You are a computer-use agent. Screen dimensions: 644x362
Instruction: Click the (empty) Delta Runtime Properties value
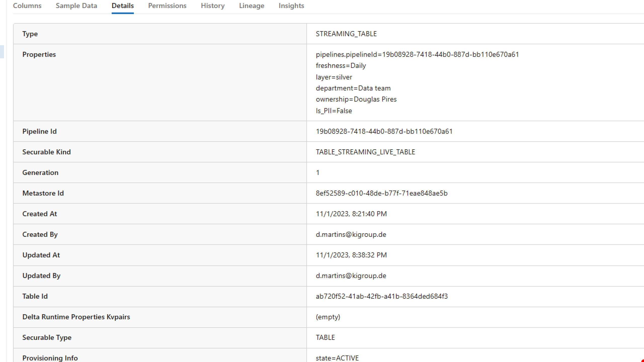pyautogui.click(x=328, y=317)
